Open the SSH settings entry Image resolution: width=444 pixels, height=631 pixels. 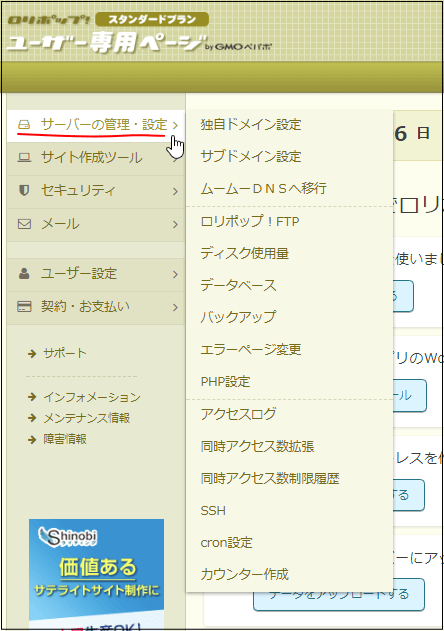(x=213, y=510)
